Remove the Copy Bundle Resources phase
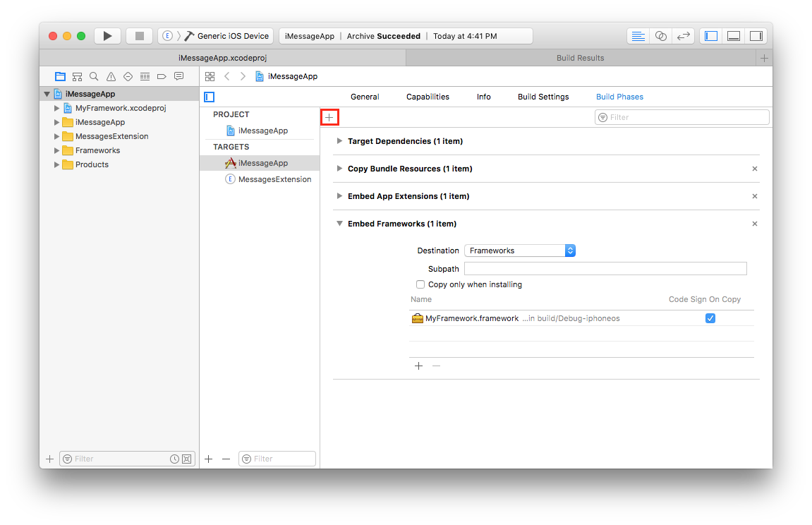Image resolution: width=812 pixels, height=525 pixels. tap(754, 169)
